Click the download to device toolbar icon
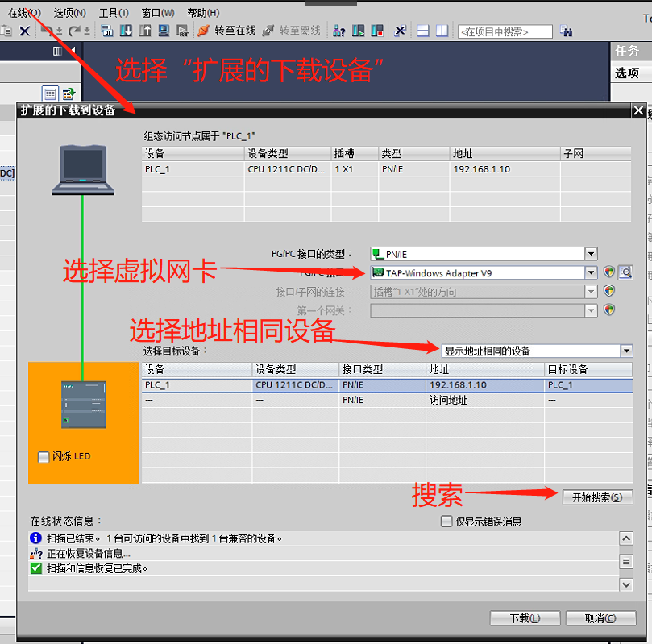652x644 pixels. pyautogui.click(x=127, y=31)
